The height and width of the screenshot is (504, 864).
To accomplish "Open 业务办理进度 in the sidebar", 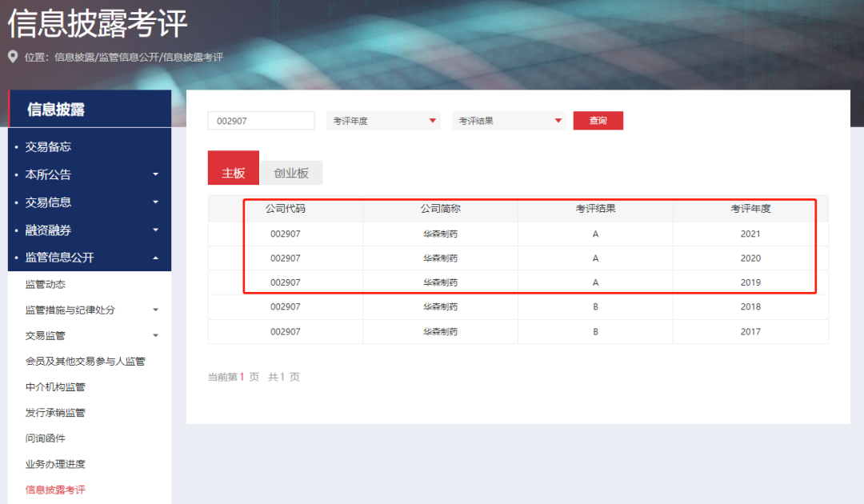I will (x=55, y=464).
